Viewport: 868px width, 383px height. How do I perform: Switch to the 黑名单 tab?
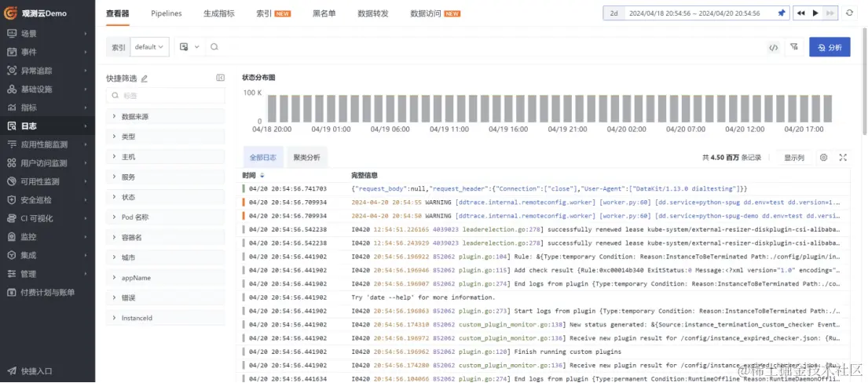324,13
